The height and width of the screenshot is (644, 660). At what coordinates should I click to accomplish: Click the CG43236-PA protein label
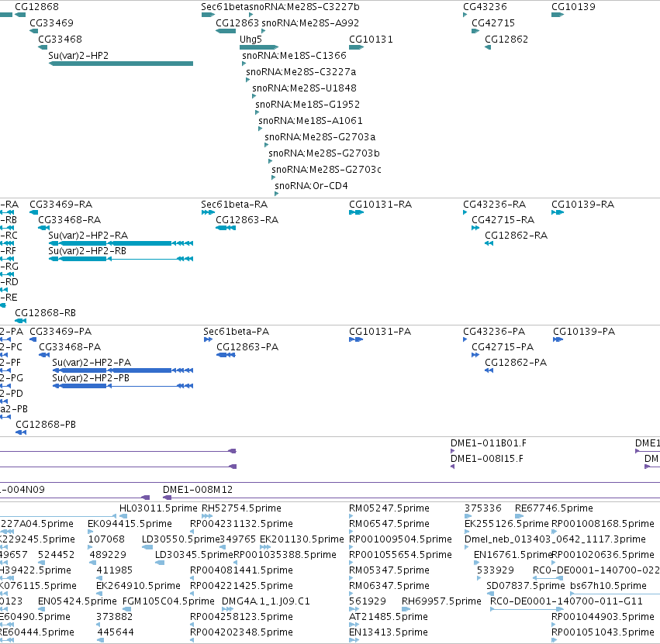tap(494, 332)
